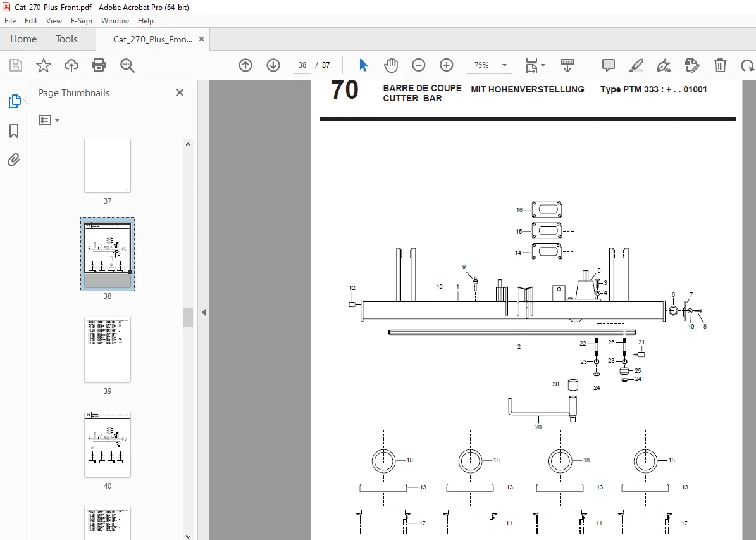Screen dimensions: 756x540
Task: Open the Page Thumbnails sidebar icon
Action: (14, 101)
